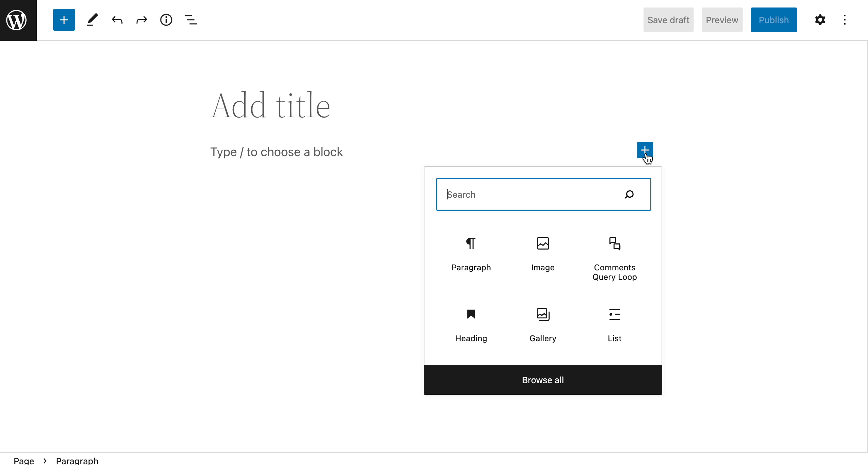Insert a List block
Image resolution: width=868 pixels, height=465 pixels.
[x=615, y=325]
